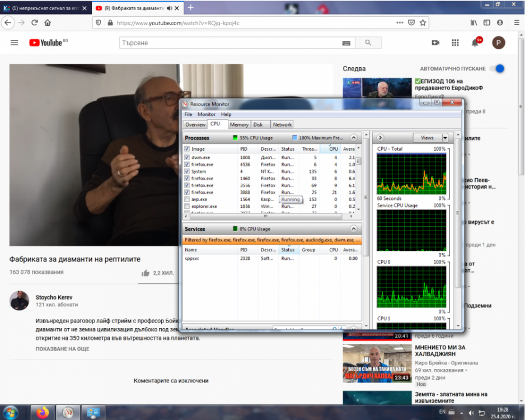Image resolution: width=525 pixels, height=420 pixels.
Task: Collapse graph pane with arrow button
Action: (380, 138)
